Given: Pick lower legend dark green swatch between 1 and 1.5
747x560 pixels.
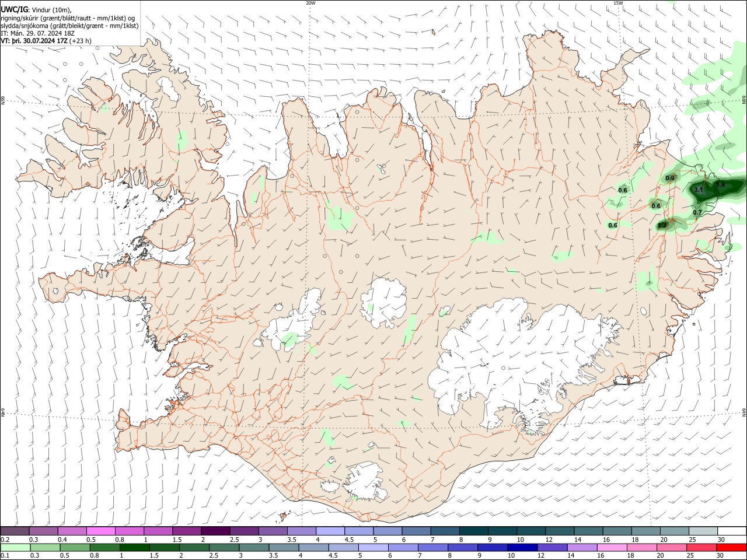Looking at the screenshot, I should pos(135,547).
